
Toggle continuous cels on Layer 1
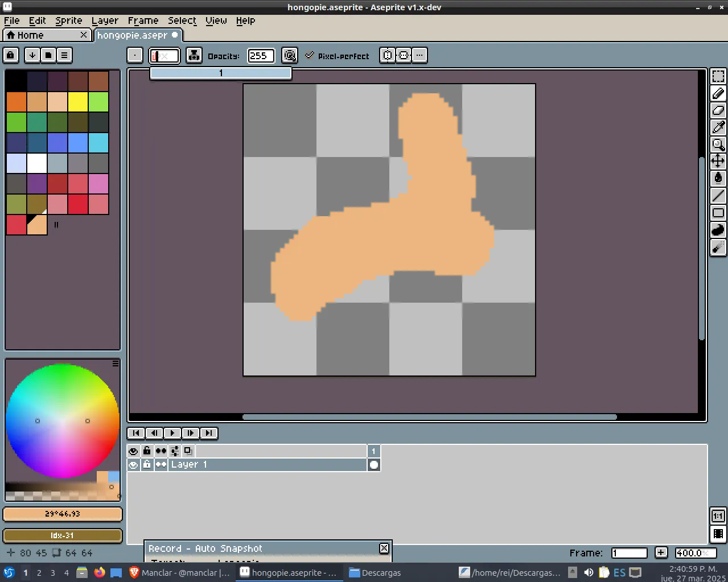tap(161, 465)
